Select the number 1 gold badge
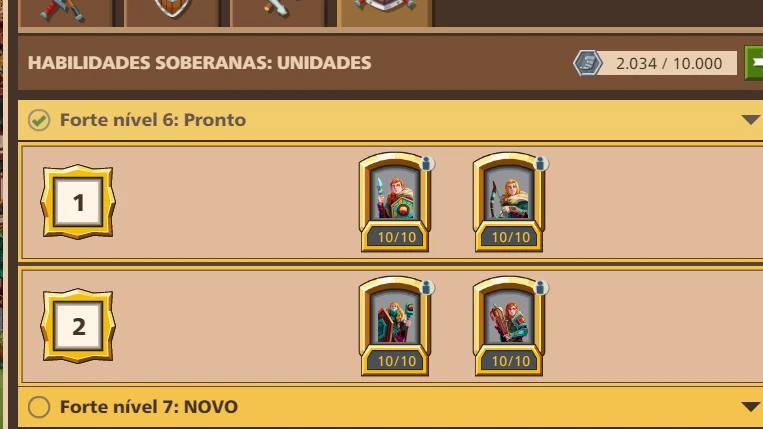The height and width of the screenshot is (429, 763). 78,202
